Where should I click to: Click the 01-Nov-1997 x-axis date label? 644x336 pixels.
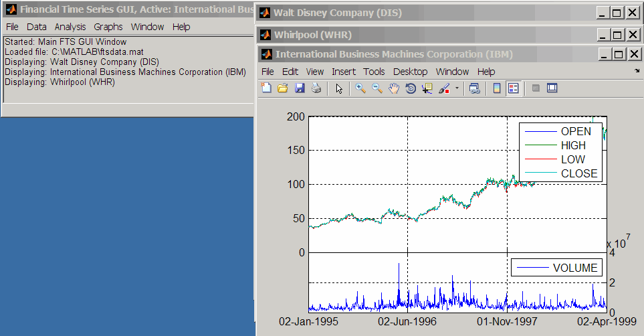[x=507, y=321]
